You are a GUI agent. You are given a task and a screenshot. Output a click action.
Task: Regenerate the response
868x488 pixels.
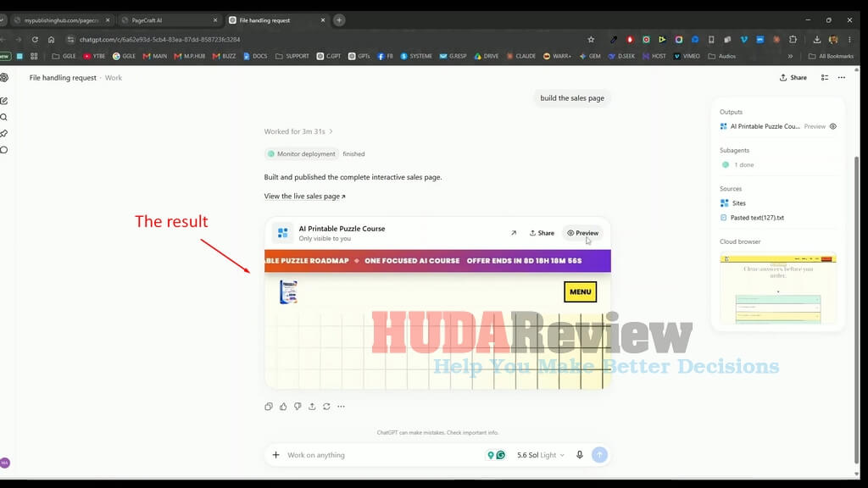point(326,407)
